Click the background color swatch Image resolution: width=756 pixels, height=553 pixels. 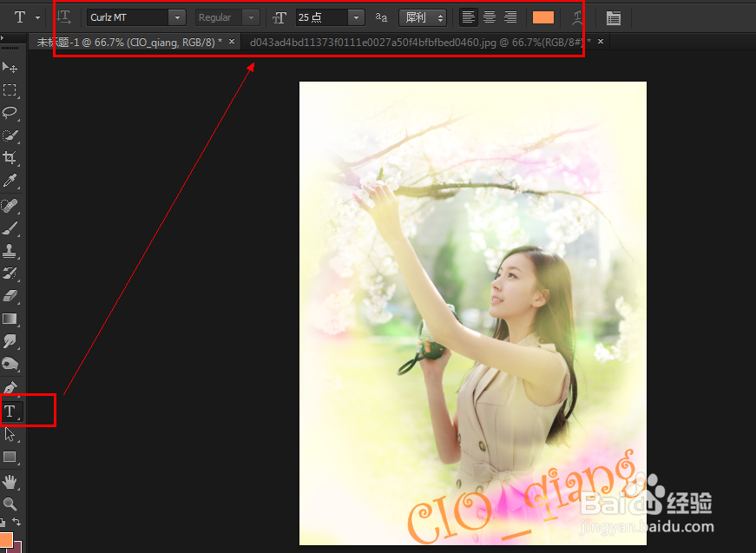(17, 547)
